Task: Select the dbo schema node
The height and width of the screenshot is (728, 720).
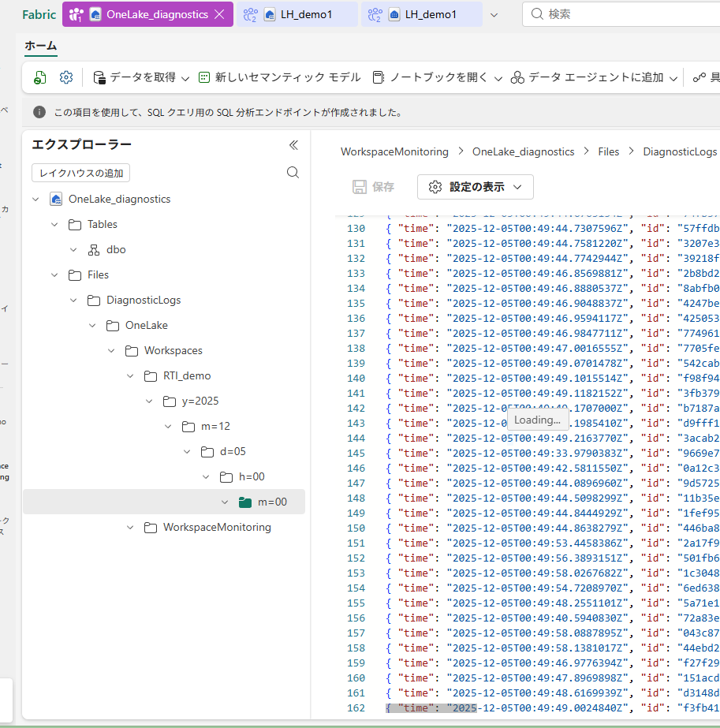Action: [x=116, y=250]
